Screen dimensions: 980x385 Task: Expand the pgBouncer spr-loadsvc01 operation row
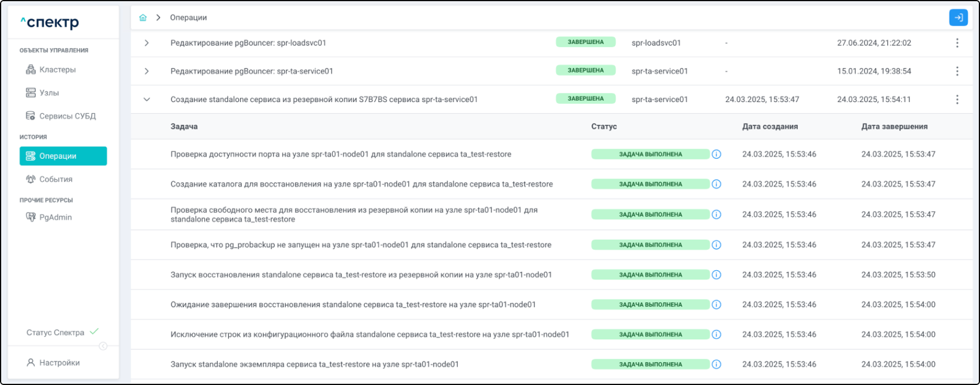(x=147, y=43)
